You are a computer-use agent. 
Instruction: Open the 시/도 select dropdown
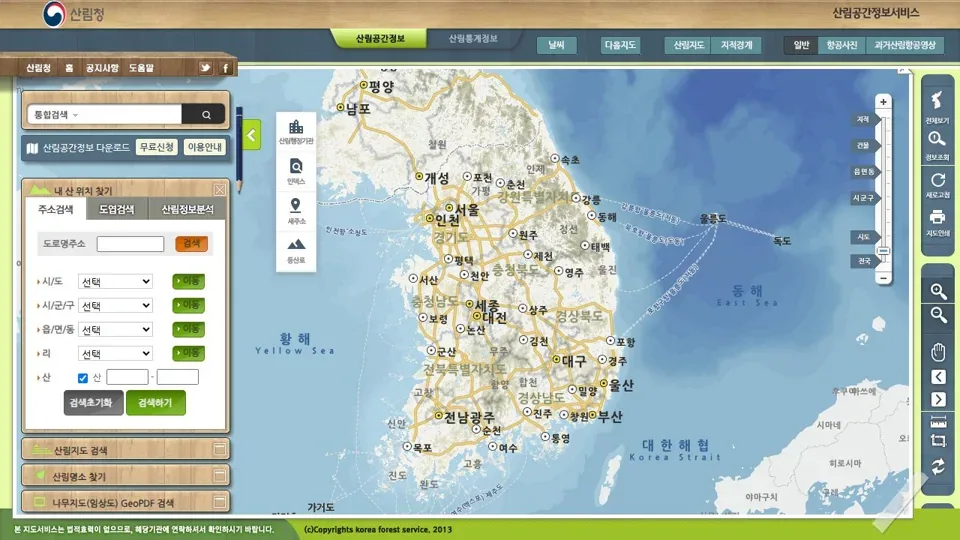[x=115, y=282]
